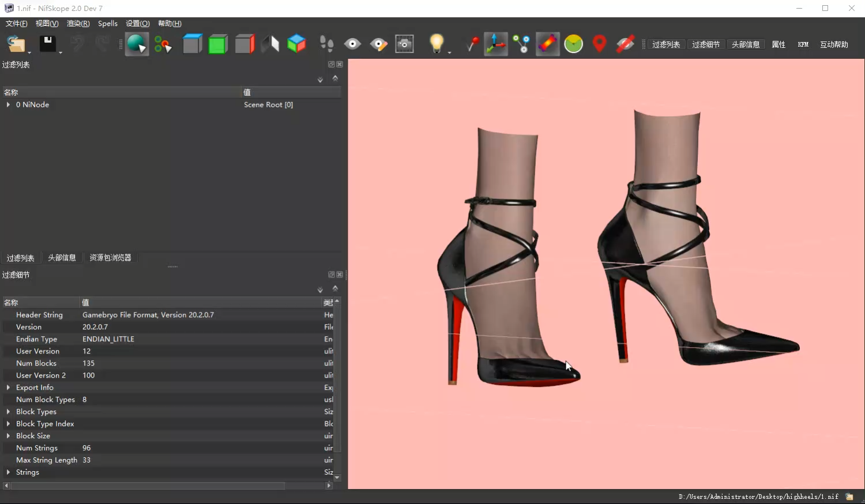Click the save floppy disk icon
Screen dimensions: 865x504
point(47,44)
